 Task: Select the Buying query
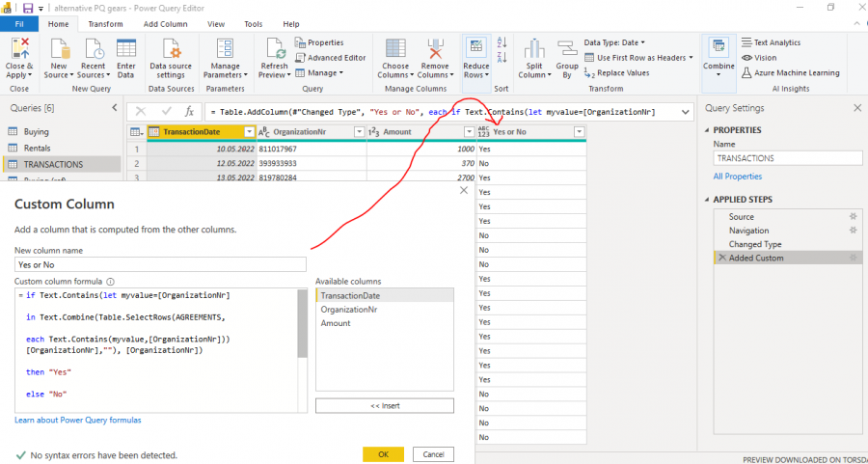tap(37, 132)
